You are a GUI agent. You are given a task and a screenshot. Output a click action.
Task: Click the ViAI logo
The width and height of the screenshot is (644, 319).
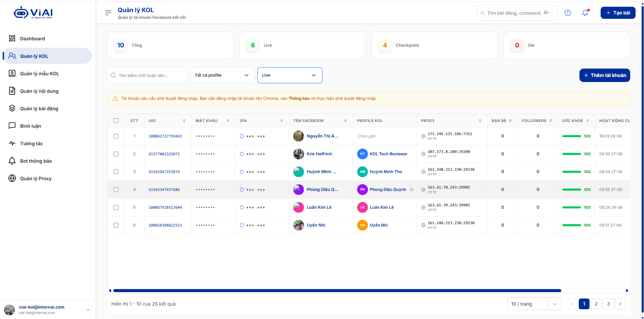point(33,13)
